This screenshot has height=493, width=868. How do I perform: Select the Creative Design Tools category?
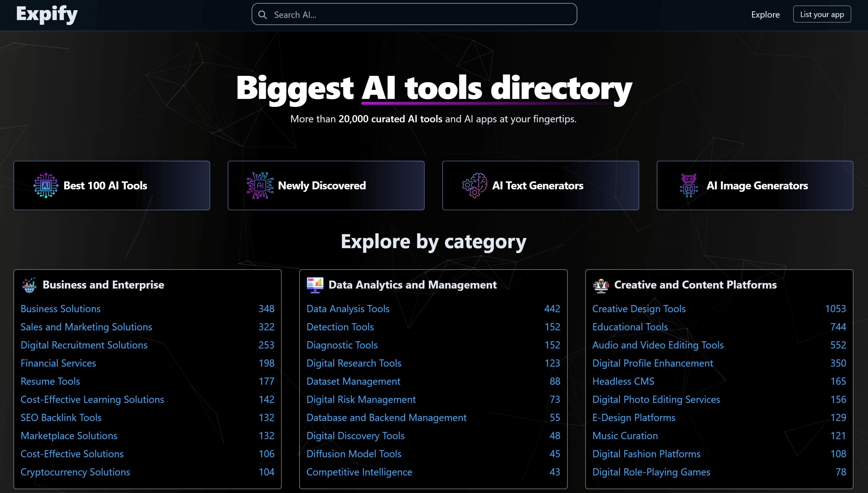(x=639, y=308)
